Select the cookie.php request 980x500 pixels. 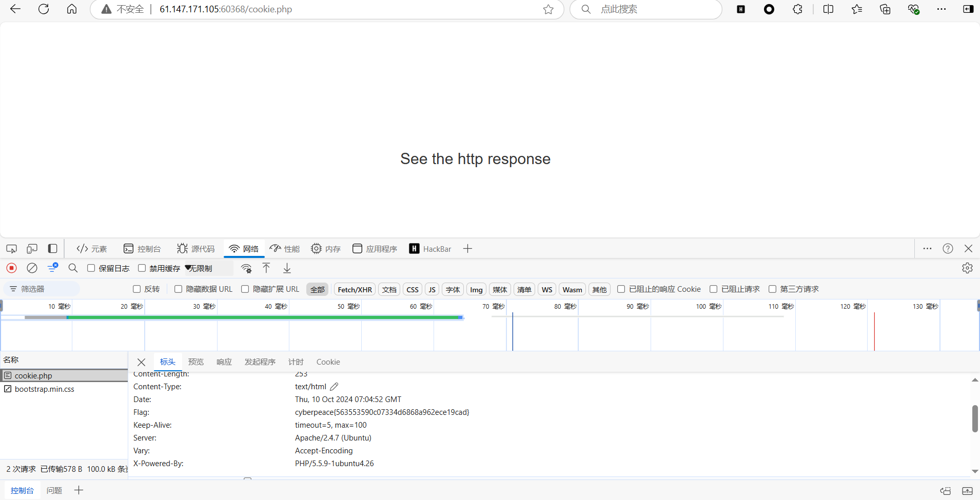(64, 375)
